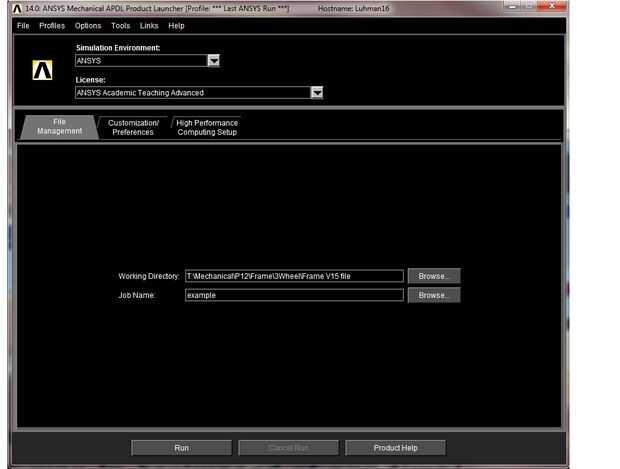Switch to High Performance Computing Setup tab
Image resolution: width=620 pixels, height=469 pixels.
coord(207,127)
